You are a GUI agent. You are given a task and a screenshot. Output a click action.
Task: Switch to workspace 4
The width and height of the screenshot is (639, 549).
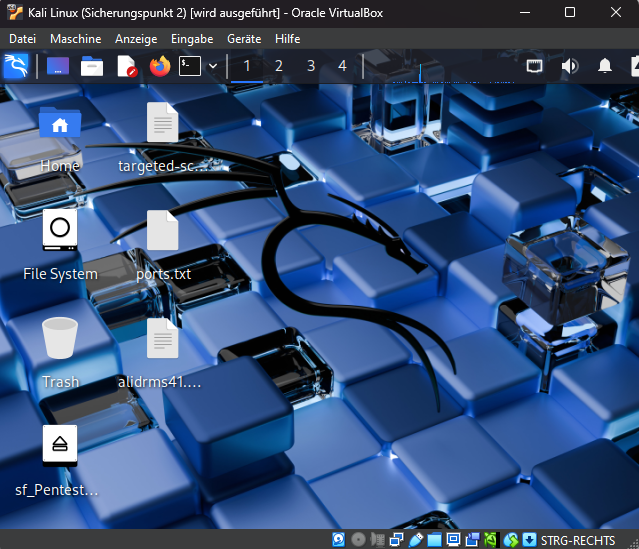pos(342,66)
